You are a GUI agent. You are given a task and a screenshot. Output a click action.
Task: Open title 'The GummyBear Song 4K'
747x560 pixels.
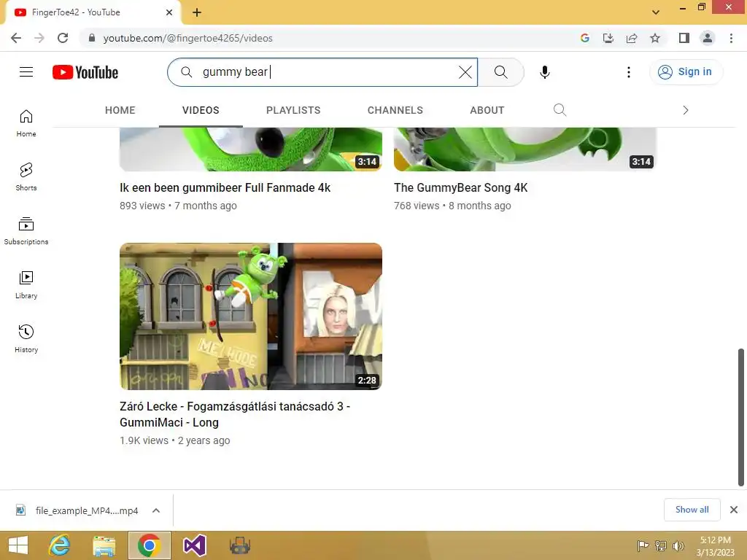461,187
